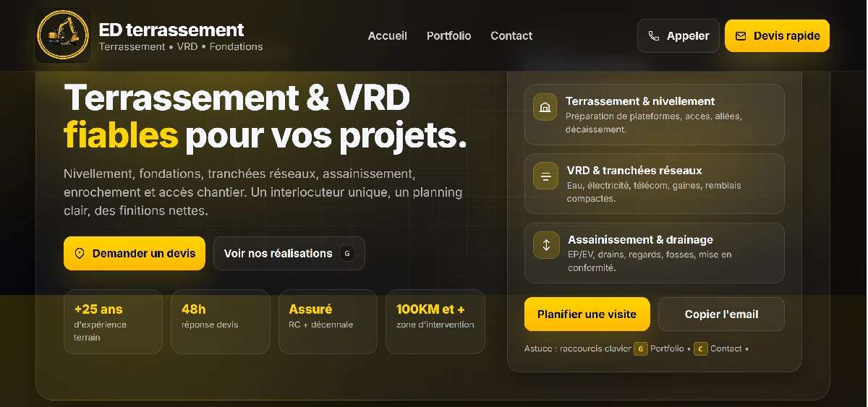Select the Assainissement & drainage service card
Viewport: 868px width, 407px height.
click(655, 253)
